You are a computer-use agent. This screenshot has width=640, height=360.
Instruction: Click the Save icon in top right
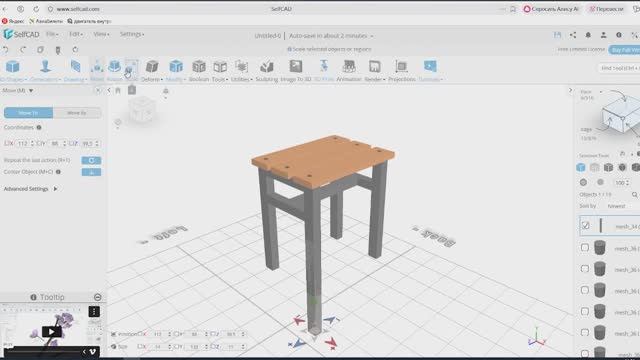click(558, 35)
